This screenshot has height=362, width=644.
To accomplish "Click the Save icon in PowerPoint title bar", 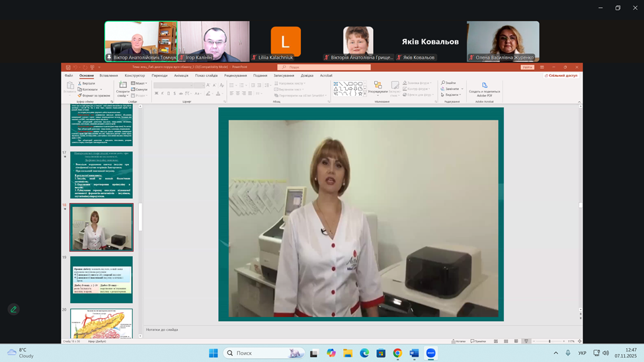I will coord(68,67).
